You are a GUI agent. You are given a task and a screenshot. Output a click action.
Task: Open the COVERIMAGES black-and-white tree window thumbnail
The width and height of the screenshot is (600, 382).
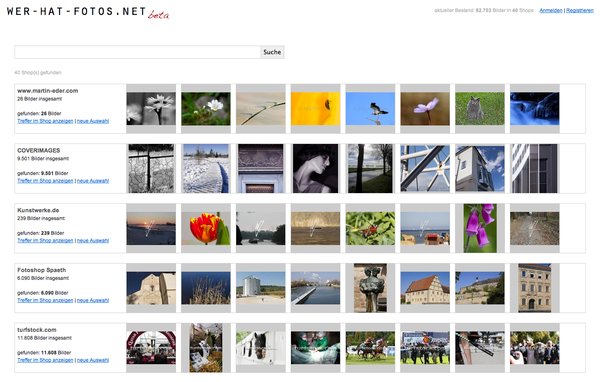pos(151,168)
